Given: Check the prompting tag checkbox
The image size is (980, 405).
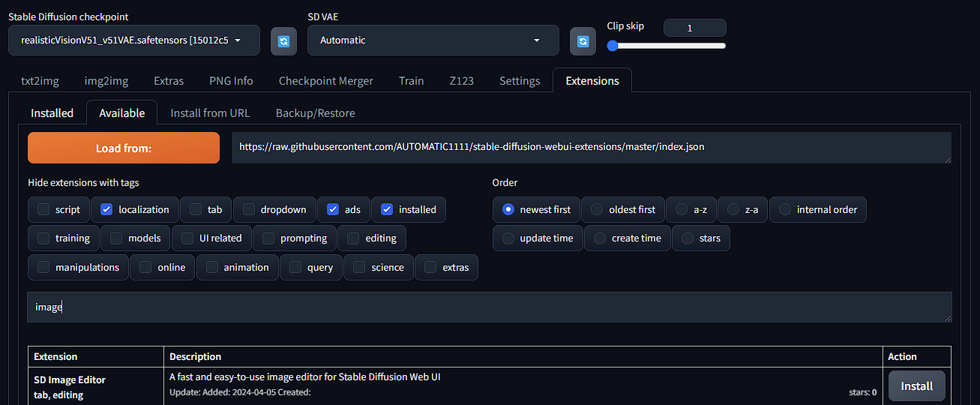Looking at the screenshot, I should 268,238.
